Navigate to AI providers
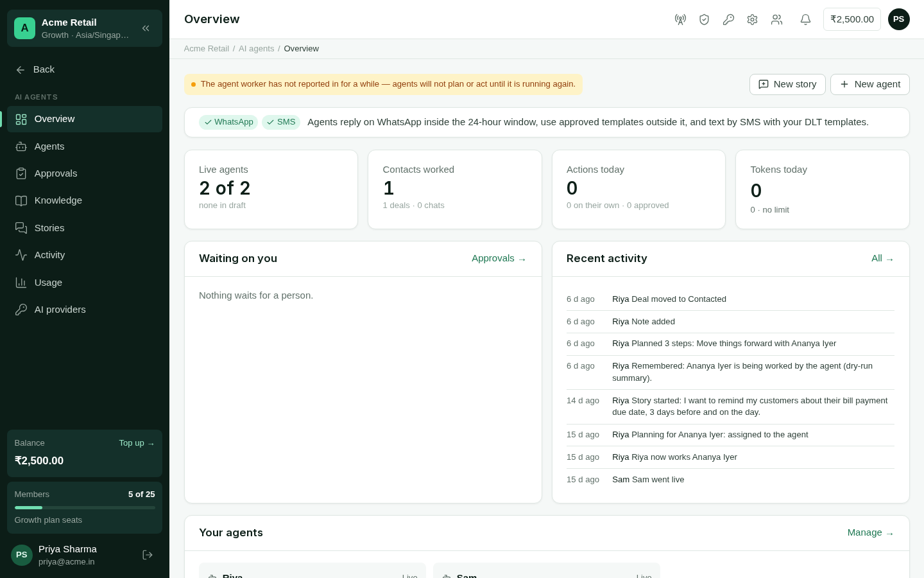924x578 pixels. [x=85, y=310]
